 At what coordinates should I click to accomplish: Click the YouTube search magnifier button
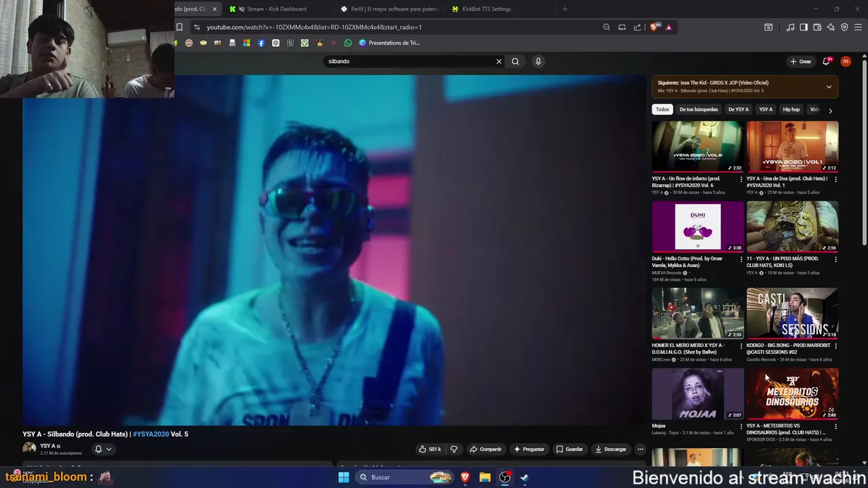(x=515, y=61)
